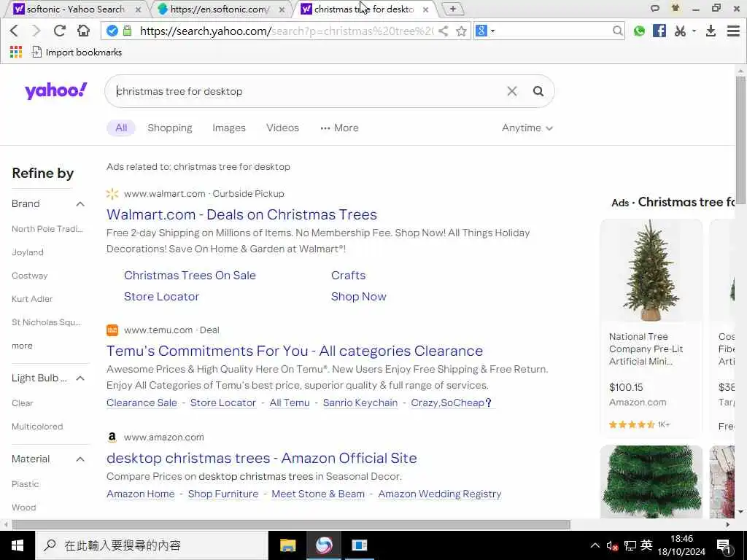Open Temu Clearance Sale link
The width and height of the screenshot is (747, 560).
click(142, 402)
